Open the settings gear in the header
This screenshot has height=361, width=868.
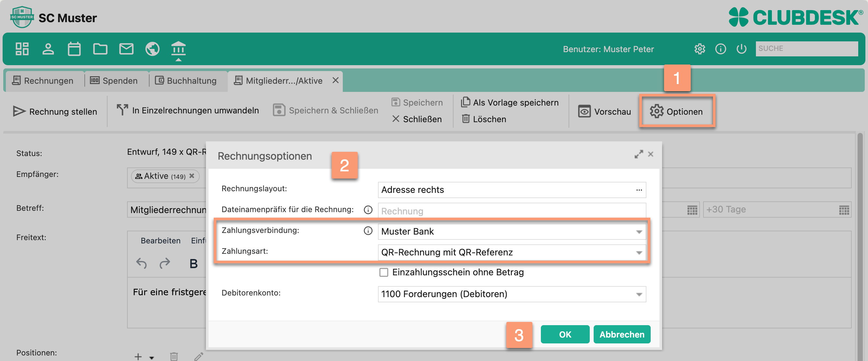point(700,49)
